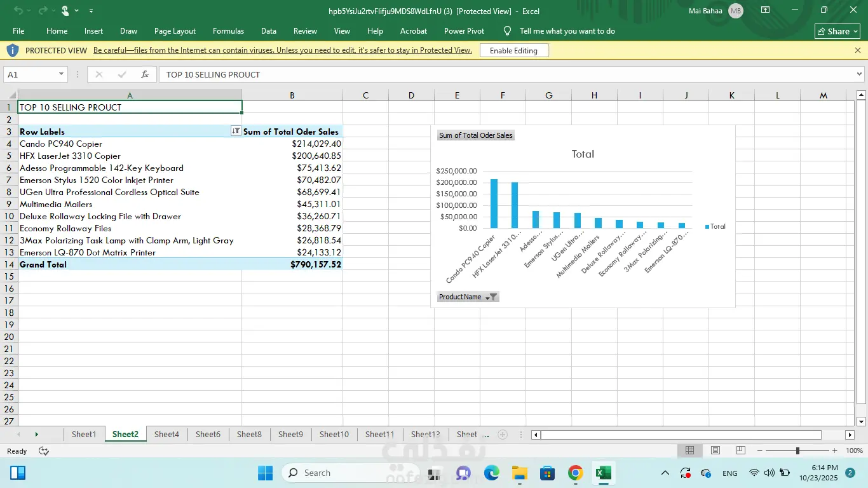Click the zoom slider handle

797,451
